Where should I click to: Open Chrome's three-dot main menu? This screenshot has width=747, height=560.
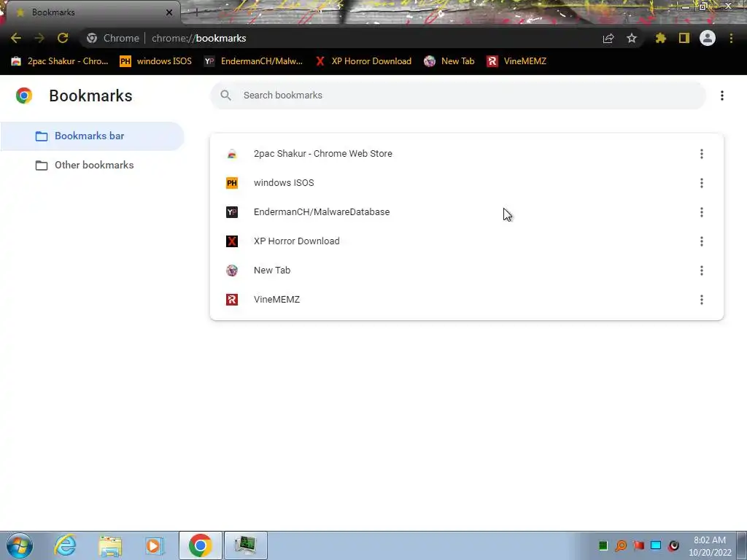(x=731, y=38)
